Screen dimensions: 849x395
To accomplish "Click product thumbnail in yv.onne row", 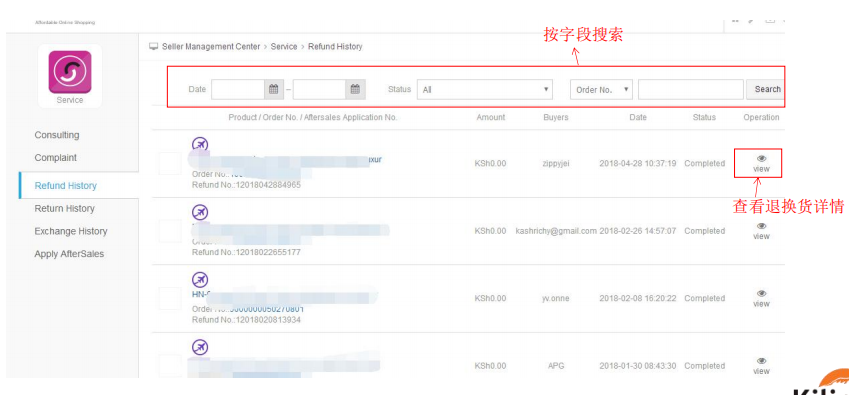I will coord(170,299).
